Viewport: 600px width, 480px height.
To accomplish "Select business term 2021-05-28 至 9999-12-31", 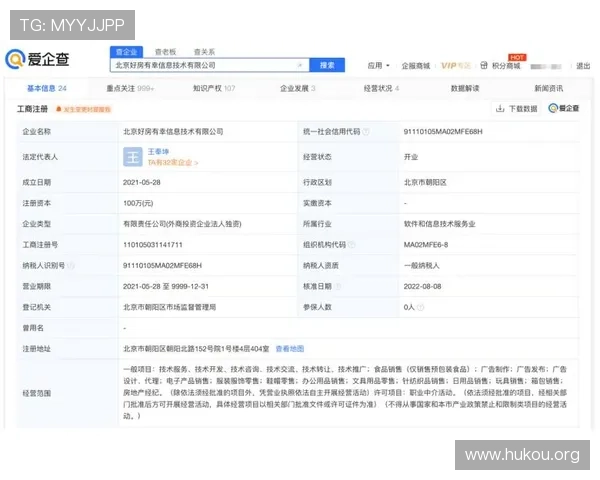I will 166,286.
